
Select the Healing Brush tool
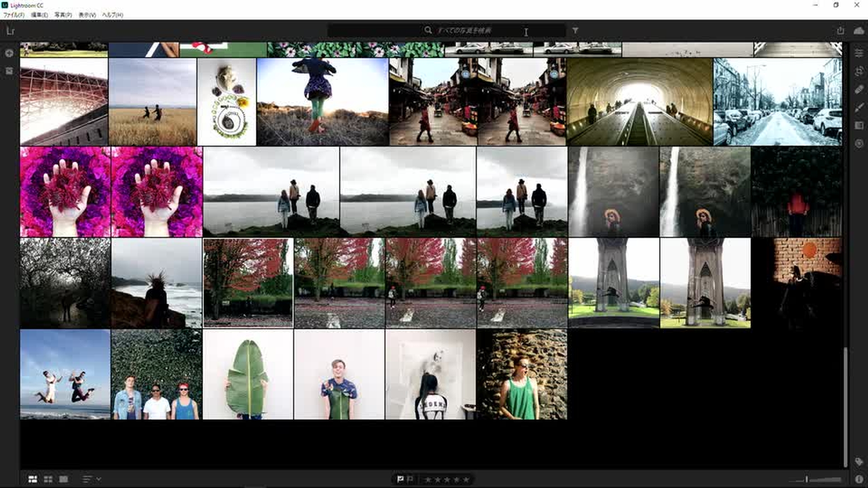point(859,89)
